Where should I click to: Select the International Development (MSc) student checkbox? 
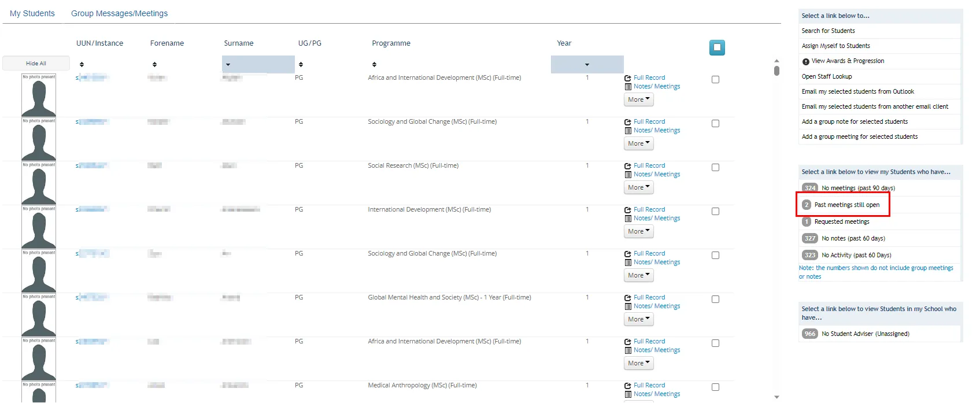coord(715,212)
